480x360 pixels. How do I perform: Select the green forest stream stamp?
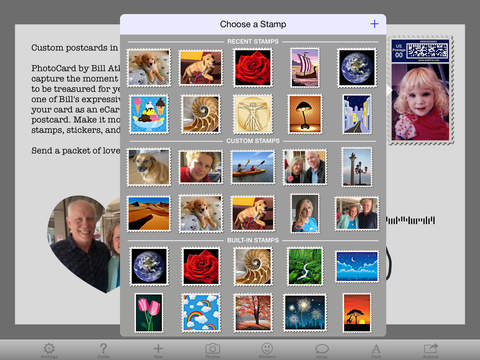[x=305, y=266]
